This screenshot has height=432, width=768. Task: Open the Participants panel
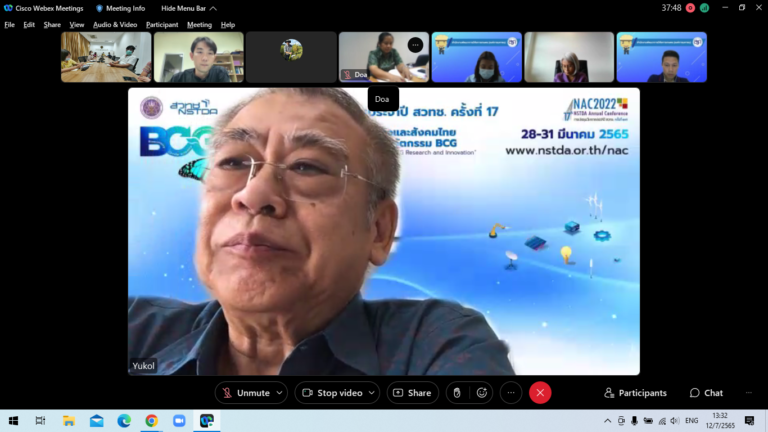coord(635,393)
